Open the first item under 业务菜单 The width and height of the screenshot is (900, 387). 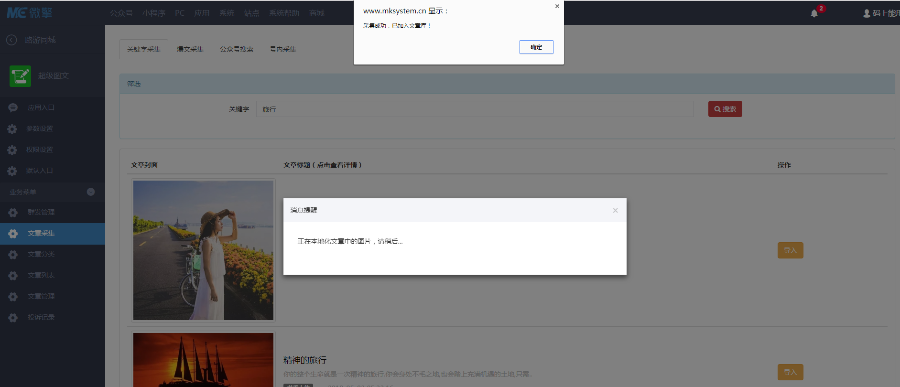52,212
